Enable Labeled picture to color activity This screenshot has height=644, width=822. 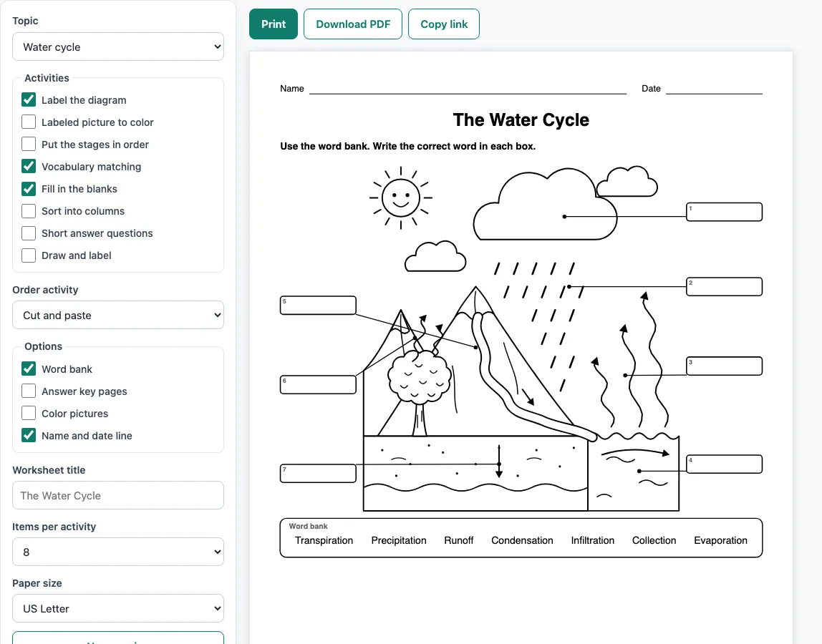[x=29, y=122]
